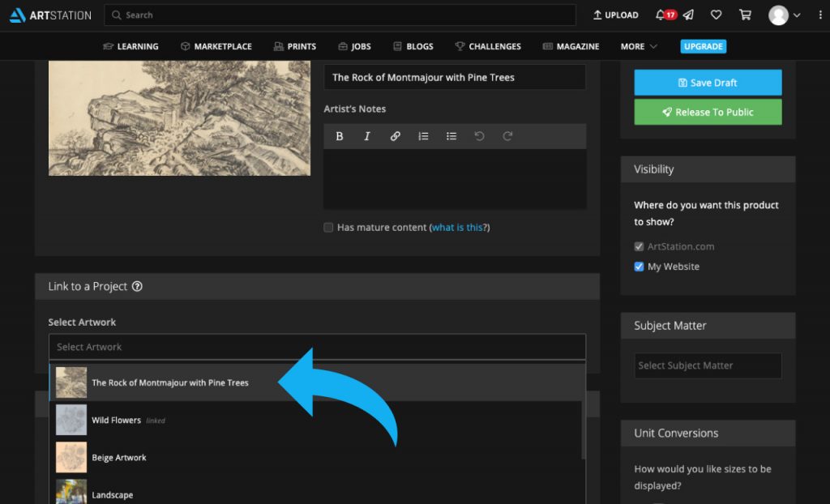Click the Upgrade button
This screenshot has height=504, width=830.
coord(704,46)
